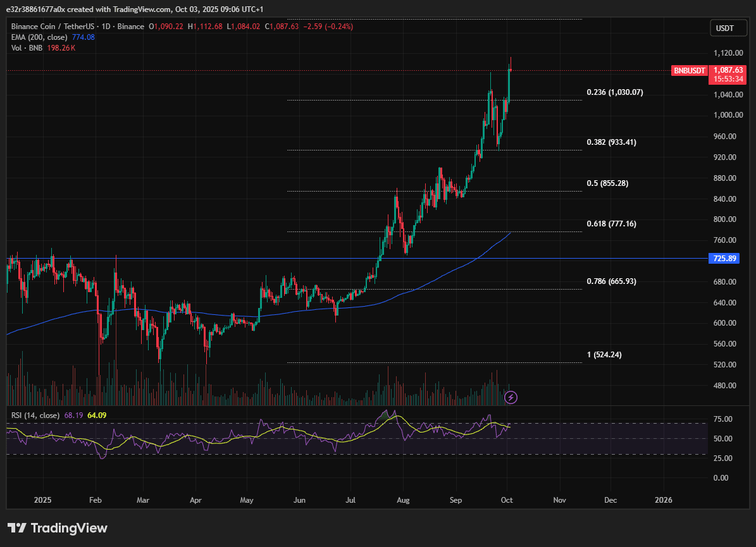Screen dimensions: 756x547
Task: Click the RSI 75.00 axis label
Action: pos(722,419)
